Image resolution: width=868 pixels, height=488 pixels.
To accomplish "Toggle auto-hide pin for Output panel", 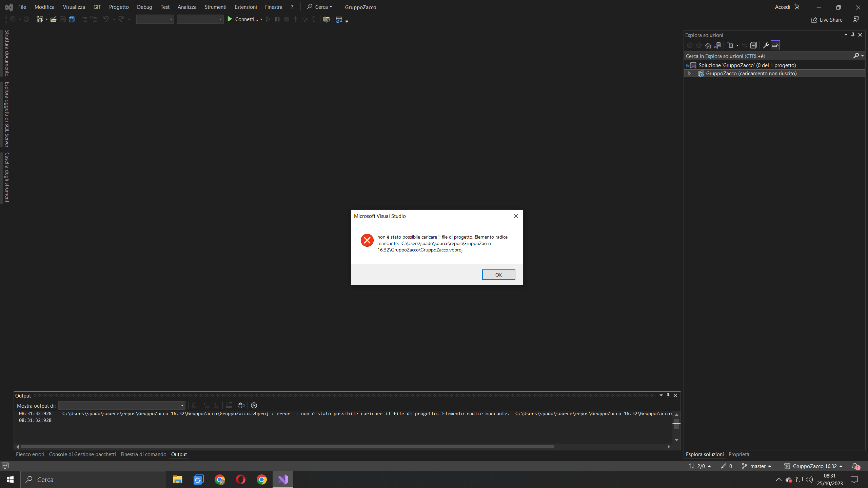I will click(x=668, y=395).
